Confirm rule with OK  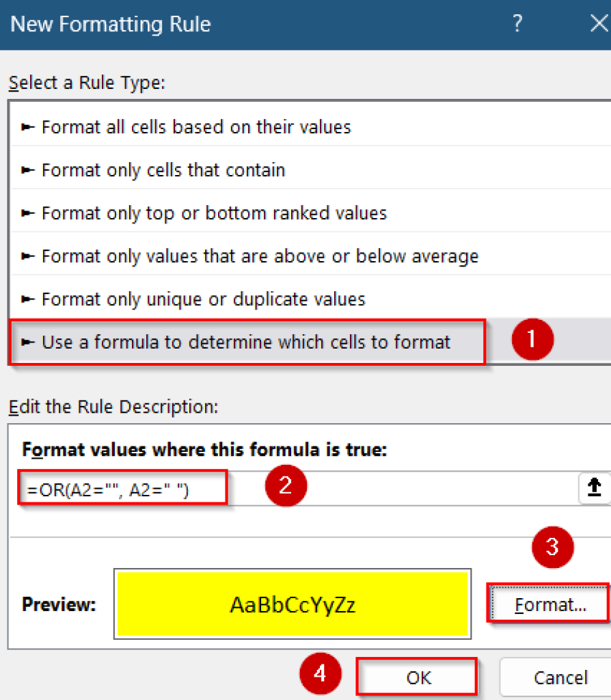[x=417, y=677]
